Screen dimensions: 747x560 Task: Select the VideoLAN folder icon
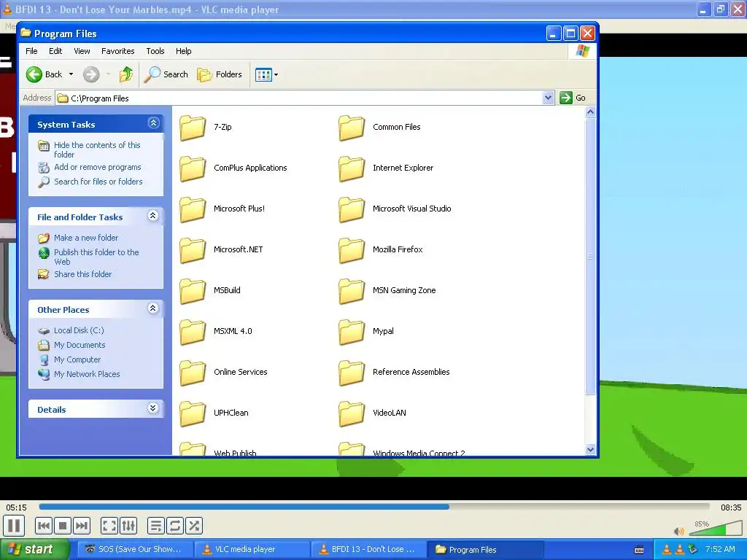[352, 414]
